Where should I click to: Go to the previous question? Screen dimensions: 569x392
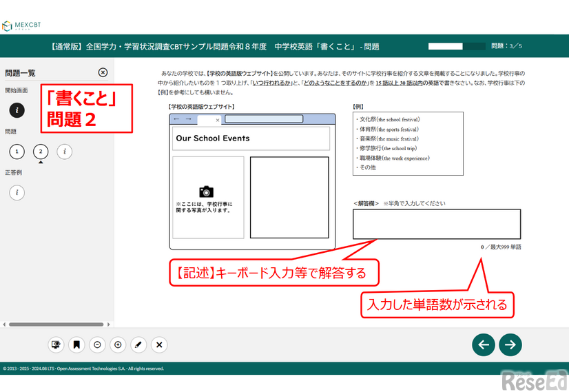pos(483,345)
